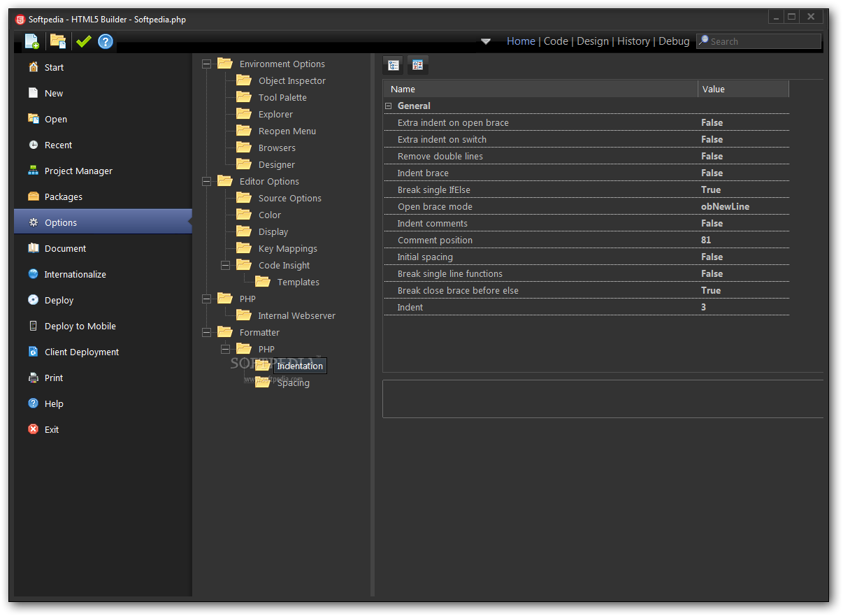
Task: Collapse the top-level PHP tree node
Action: click(206, 299)
